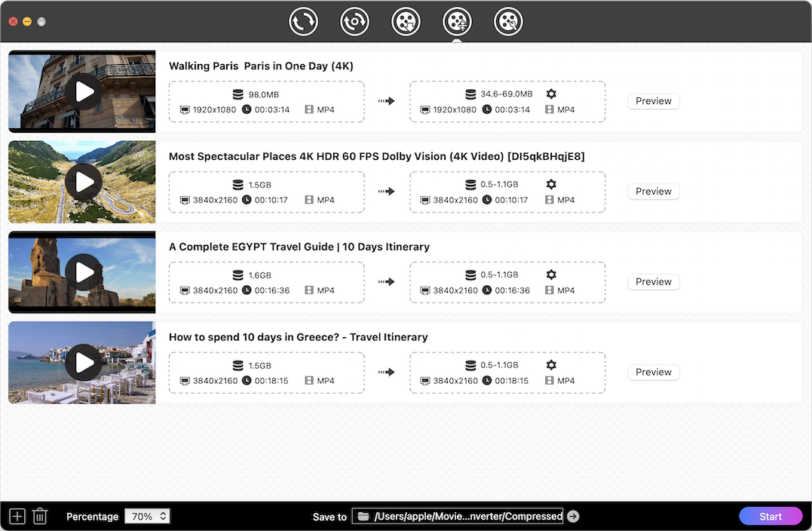Play the Greece travel video thumbnail
Screen dimensions: 812x531
point(84,364)
